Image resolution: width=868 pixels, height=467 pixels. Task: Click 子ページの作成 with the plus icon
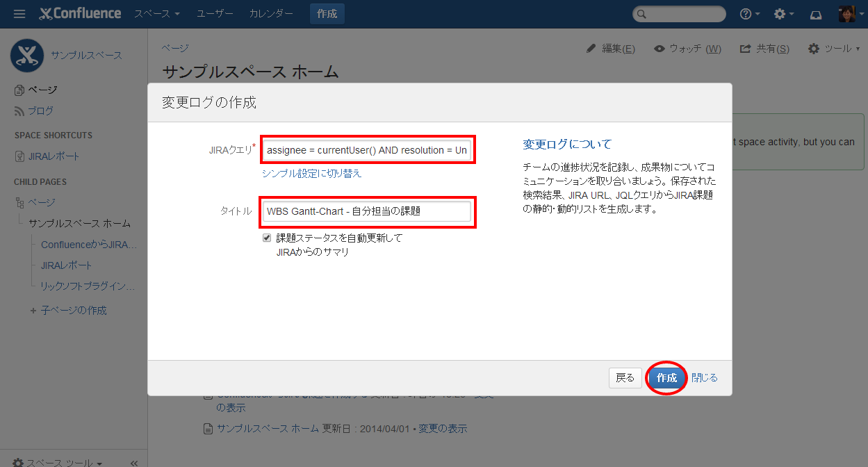[x=69, y=311]
